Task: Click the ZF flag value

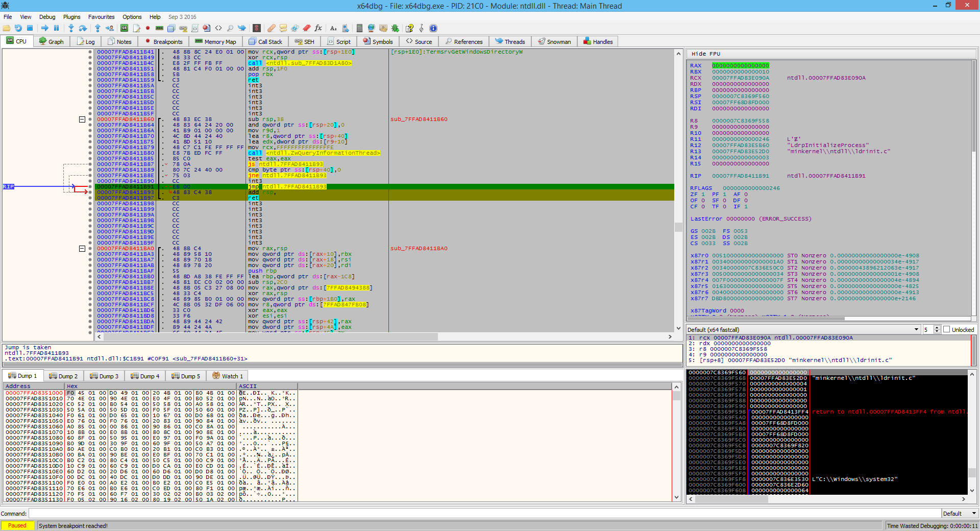Action: click(x=703, y=195)
